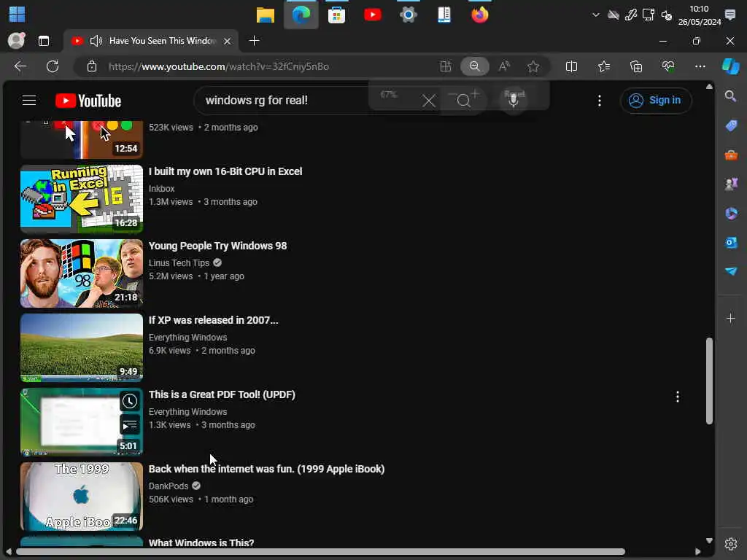Open Firefox from the taskbar
This screenshot has width=747, height=560.
point(480,15)
